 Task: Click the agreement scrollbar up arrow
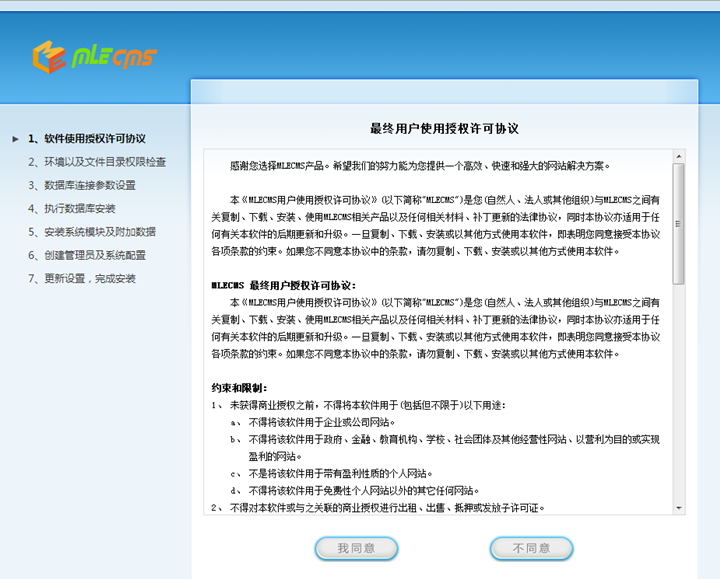(x=679, y=157)
